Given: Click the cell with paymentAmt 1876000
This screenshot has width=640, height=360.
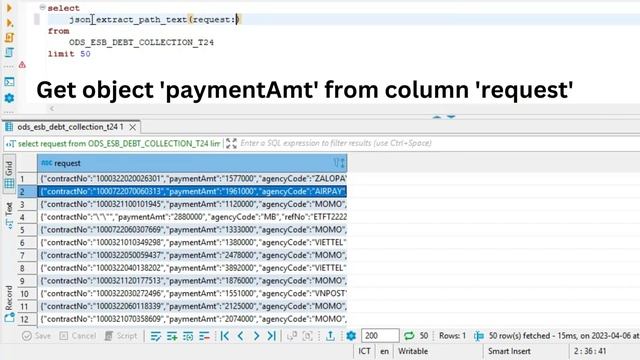Looking at the screenshot, I should (192, 280).
